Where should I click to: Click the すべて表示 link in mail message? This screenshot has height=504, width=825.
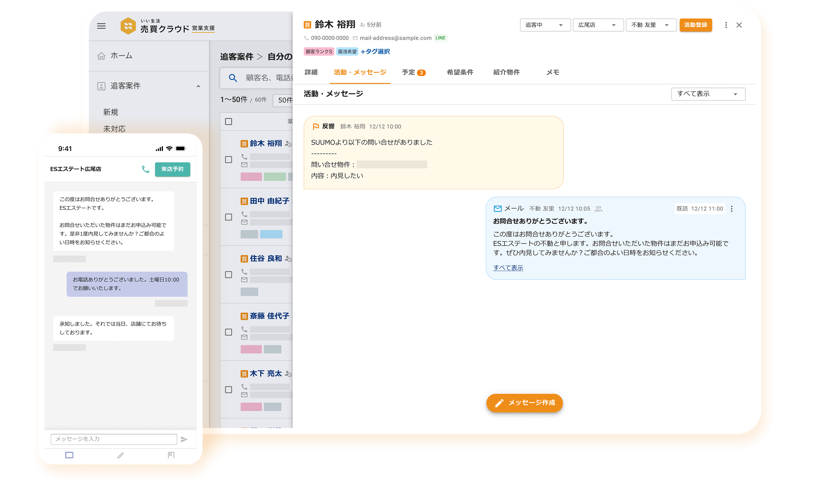pos(508,268)
